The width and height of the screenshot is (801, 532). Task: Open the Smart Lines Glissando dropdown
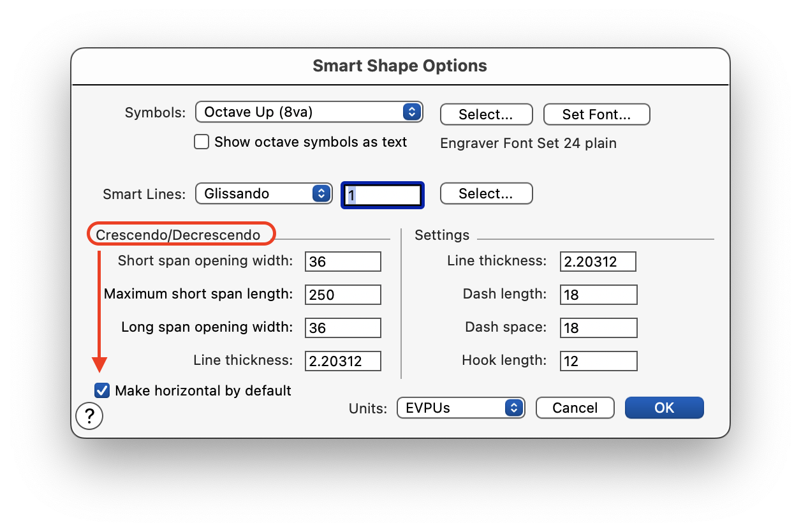[x=263, y=194]
